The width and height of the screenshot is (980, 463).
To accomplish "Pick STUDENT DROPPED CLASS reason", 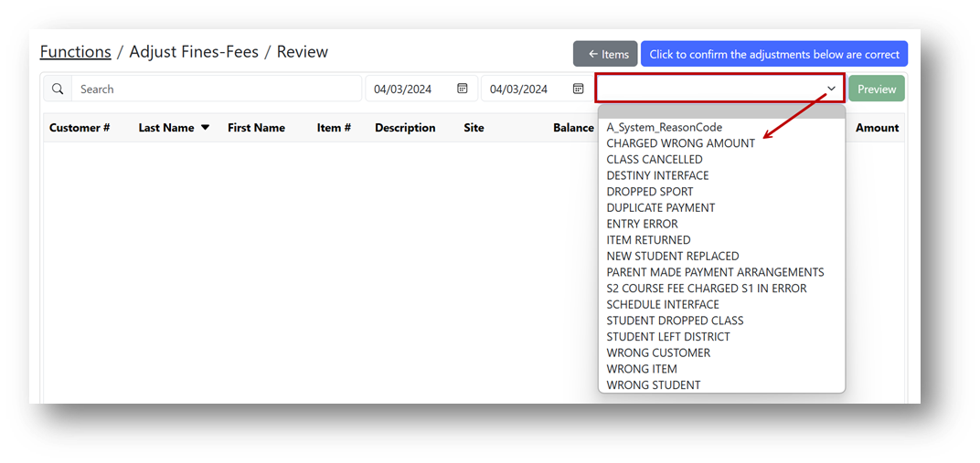I will (x=675, y=321).
